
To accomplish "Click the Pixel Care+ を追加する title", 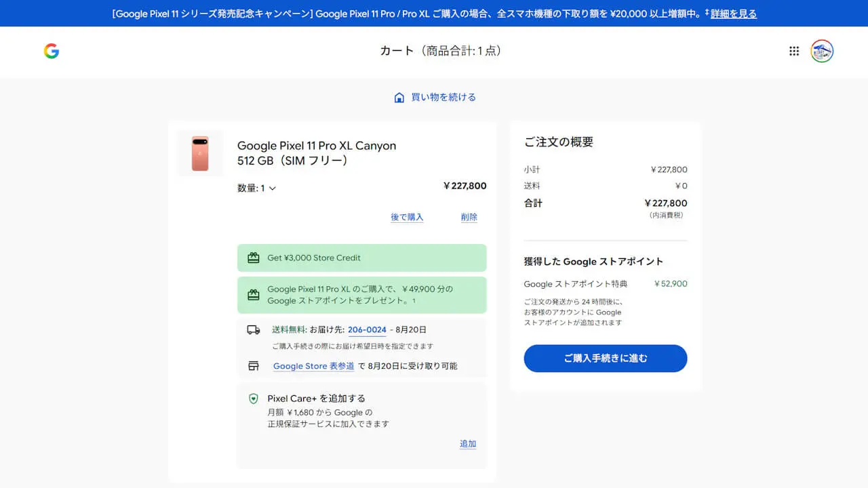I will pos(317,399).
